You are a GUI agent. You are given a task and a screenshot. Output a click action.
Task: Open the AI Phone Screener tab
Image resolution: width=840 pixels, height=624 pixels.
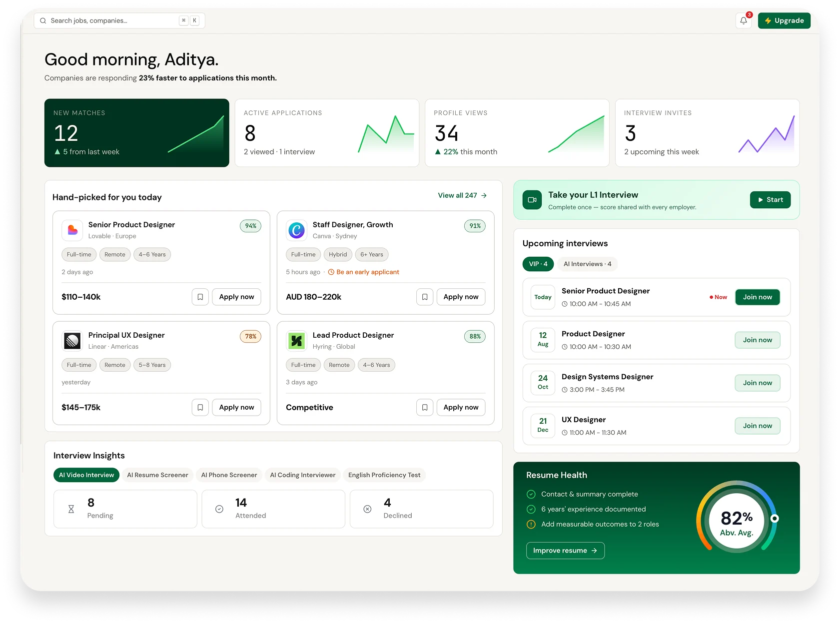click(229, 475)
